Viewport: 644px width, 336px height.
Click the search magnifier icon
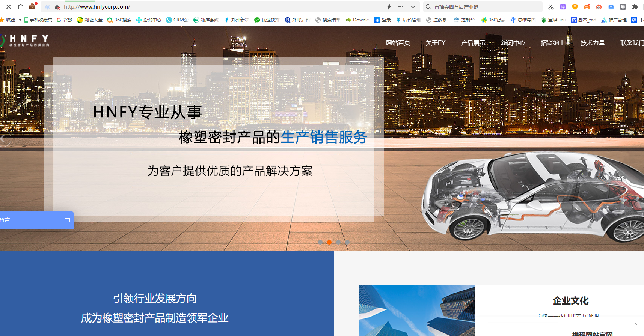(428, 7)
